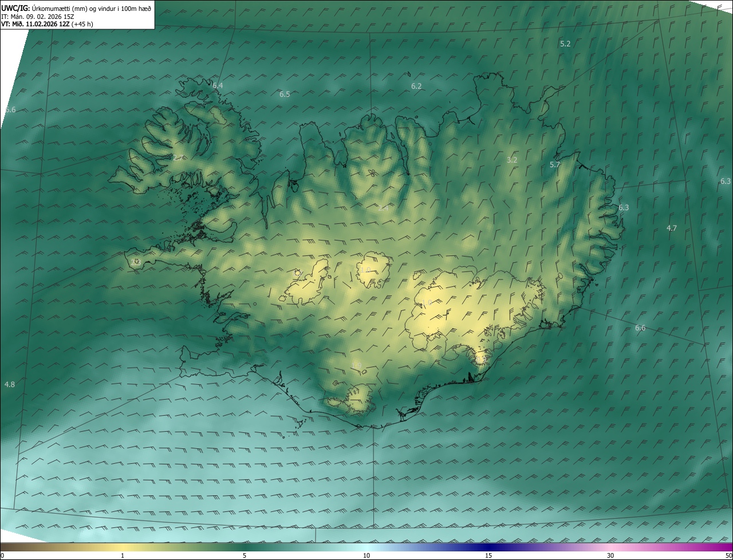This screenshot has height=560, width=733.
Task: Click the 2.4 value on the map
Action: pyautogui.click(x=383, y=208)
